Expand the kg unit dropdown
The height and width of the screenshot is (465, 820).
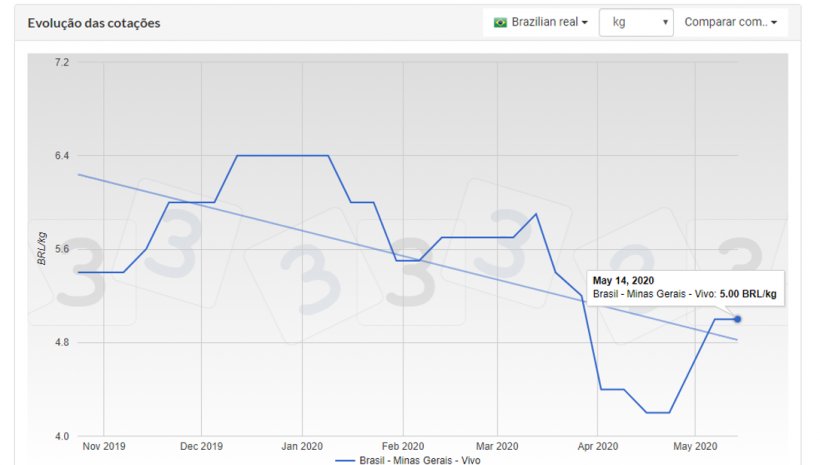tap(636, 22)
